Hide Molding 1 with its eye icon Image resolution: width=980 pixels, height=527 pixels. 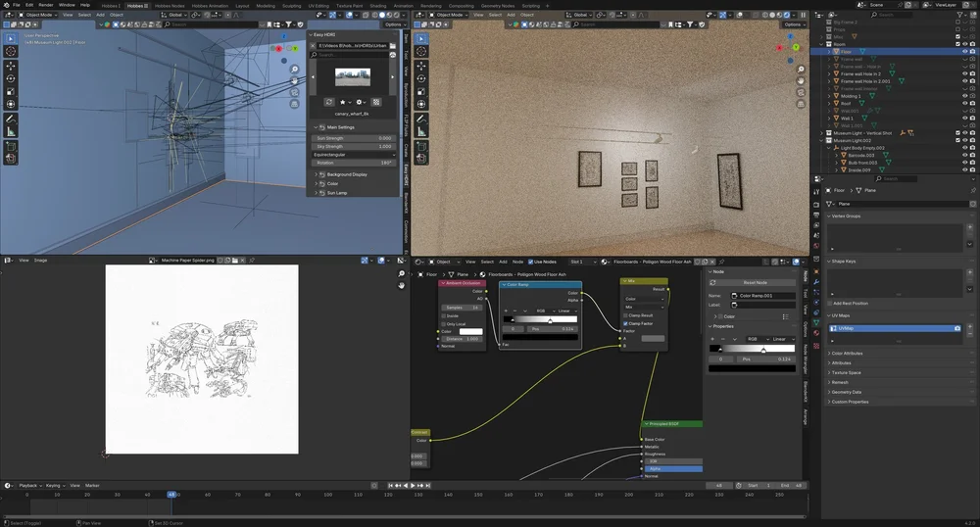point(965,96)
